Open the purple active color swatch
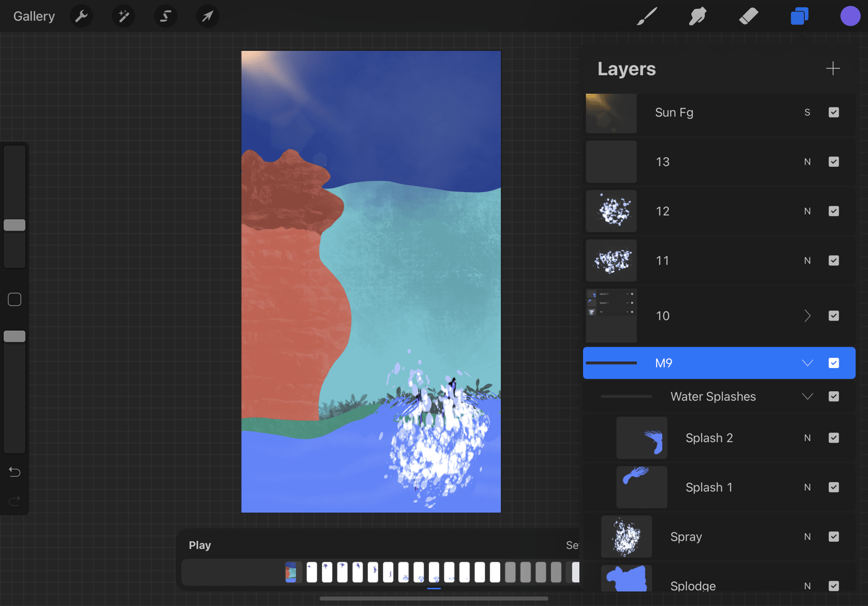This screenshot has width=868, height=606. (x=850, y=16)
